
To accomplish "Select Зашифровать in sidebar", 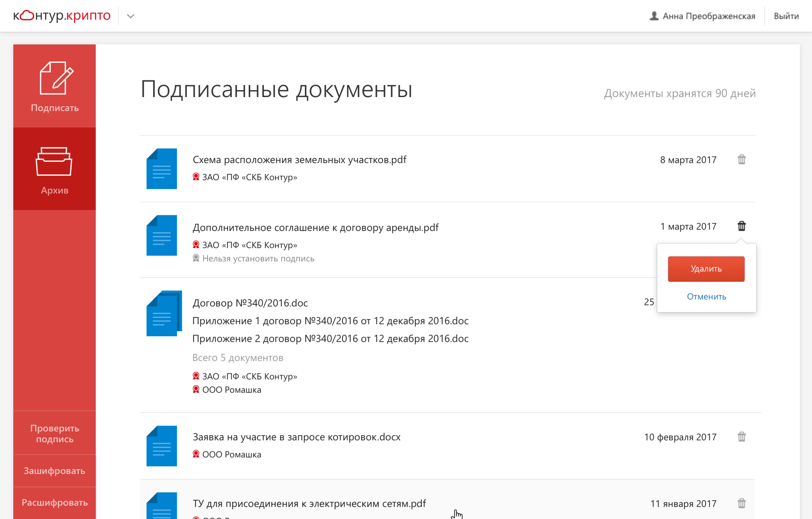I will [x=54, y=471].
